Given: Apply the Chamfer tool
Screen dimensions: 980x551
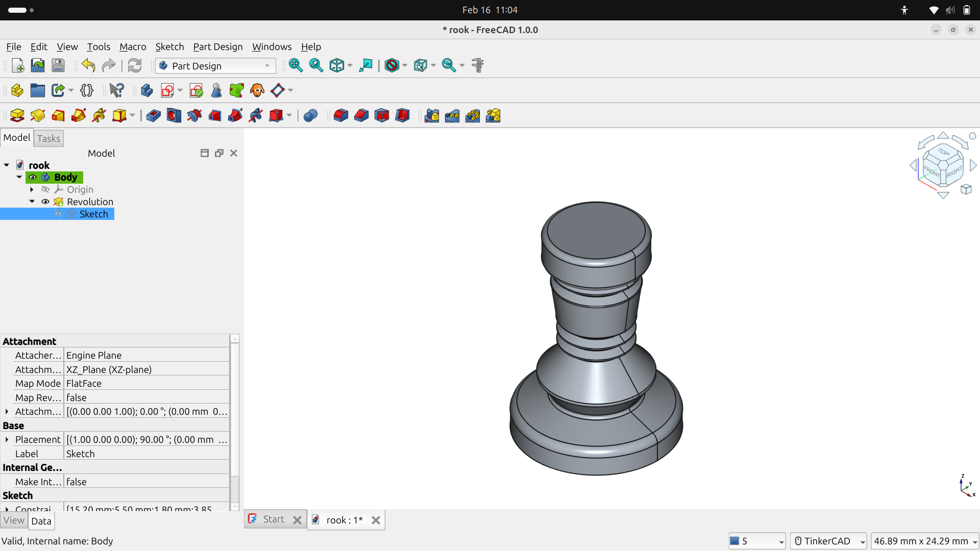Looking at the screenshot, I should pos(361,115).
